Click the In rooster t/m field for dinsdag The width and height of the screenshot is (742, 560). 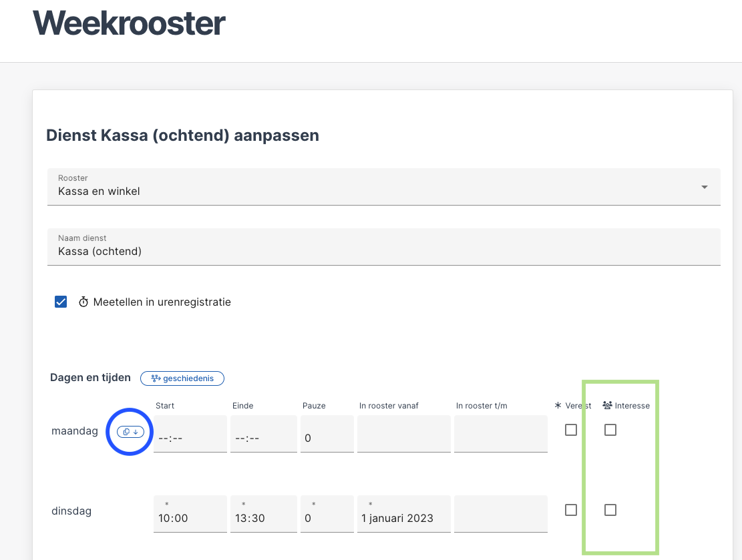coord(501,514)
